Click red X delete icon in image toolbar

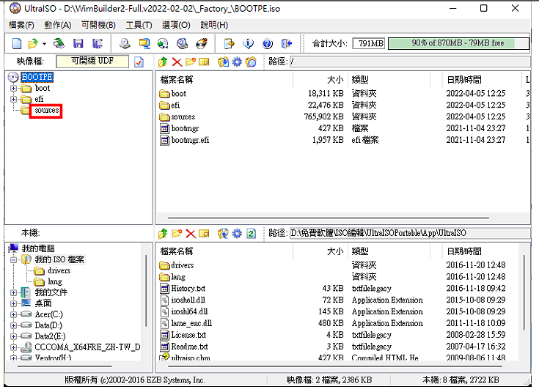click(x=177, y=62)
